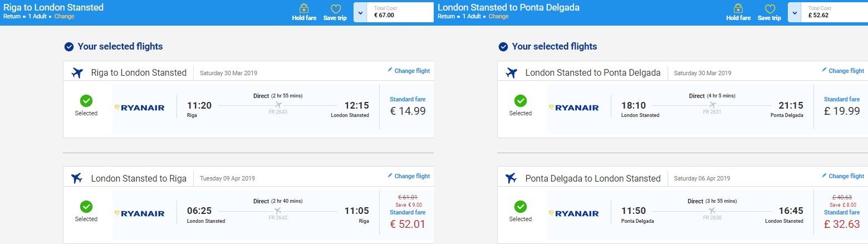Select the £ 19.99 Standard fare price

[x=842, y=111]
